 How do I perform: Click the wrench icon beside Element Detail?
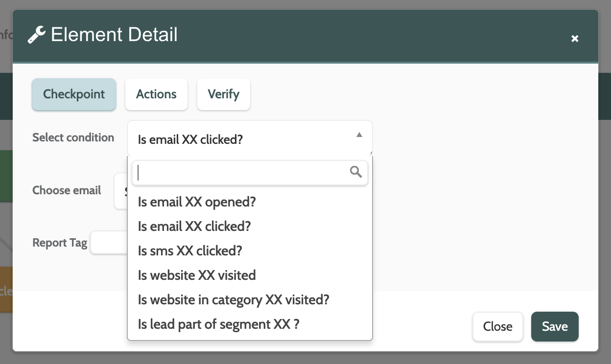coord(36,35)
